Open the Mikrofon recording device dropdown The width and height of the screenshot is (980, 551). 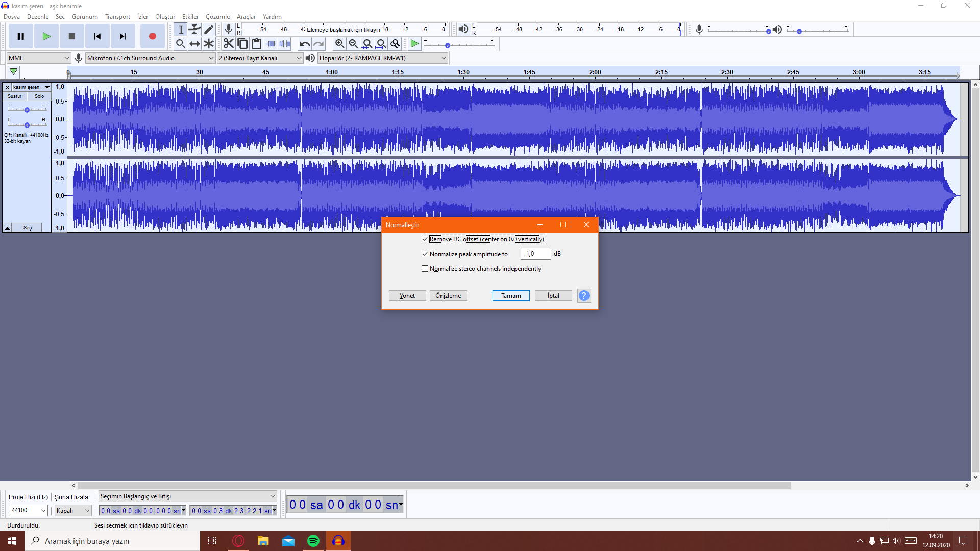150,58
